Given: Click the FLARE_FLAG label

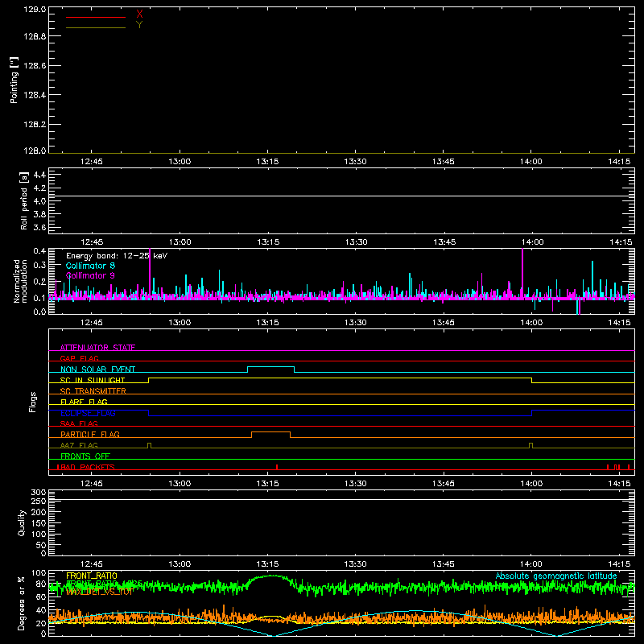Looking at the screenshot, I should (84, 402).
